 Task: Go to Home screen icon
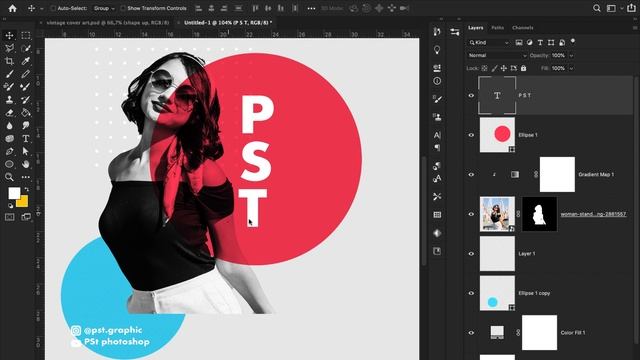pyautogui.click(x=13, y=8)
